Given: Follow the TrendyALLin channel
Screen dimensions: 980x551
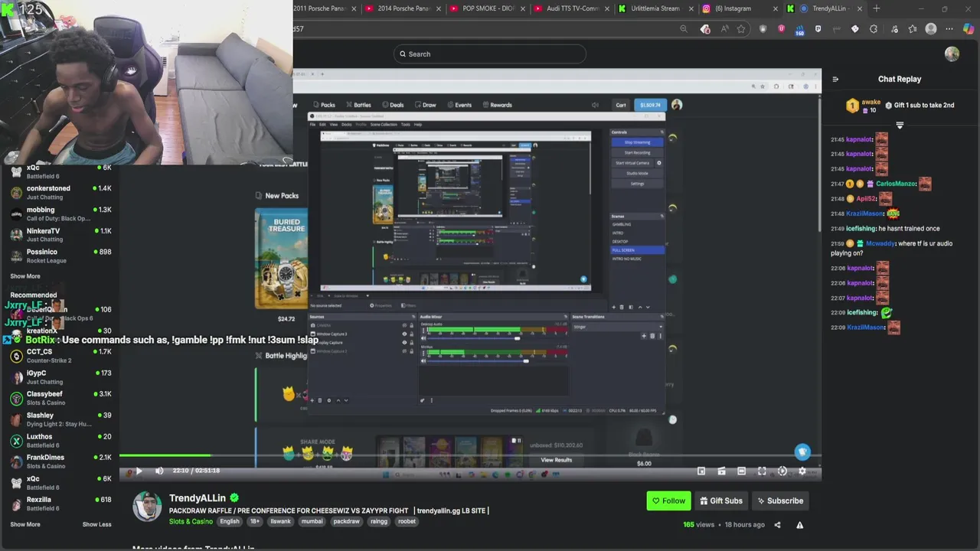Looking at the screenshot, I should [x=668, y=500].
